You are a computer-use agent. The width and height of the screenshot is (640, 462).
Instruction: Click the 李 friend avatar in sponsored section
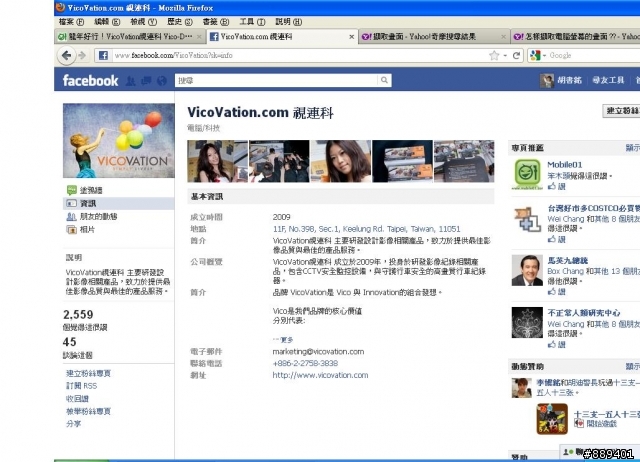[x=522, y=388]
